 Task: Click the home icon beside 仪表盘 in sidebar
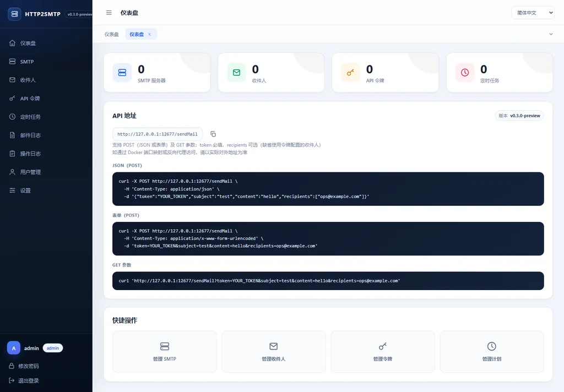click(12, 43)
